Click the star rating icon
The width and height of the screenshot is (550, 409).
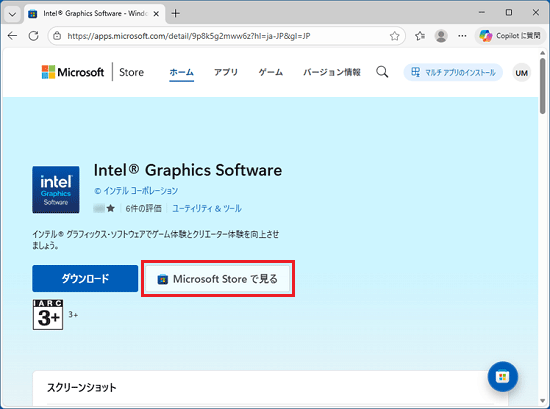tap(110, 208)
